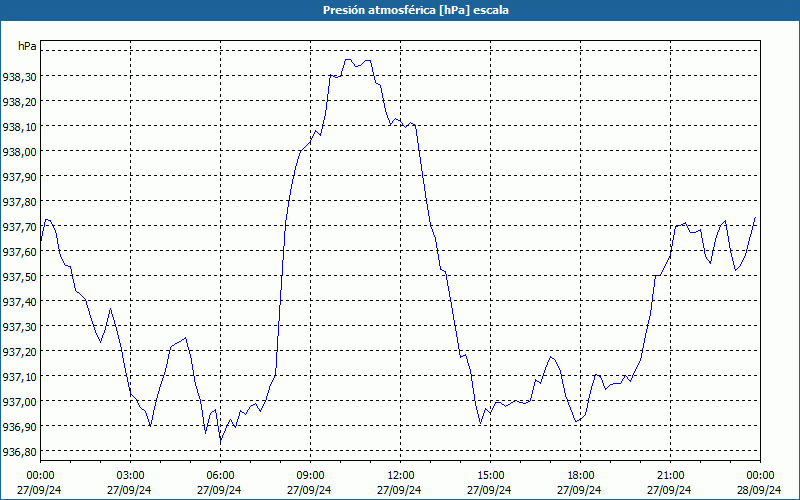Select the 938,20 axis value
The image size is (800, 500).
click(19, 102)
